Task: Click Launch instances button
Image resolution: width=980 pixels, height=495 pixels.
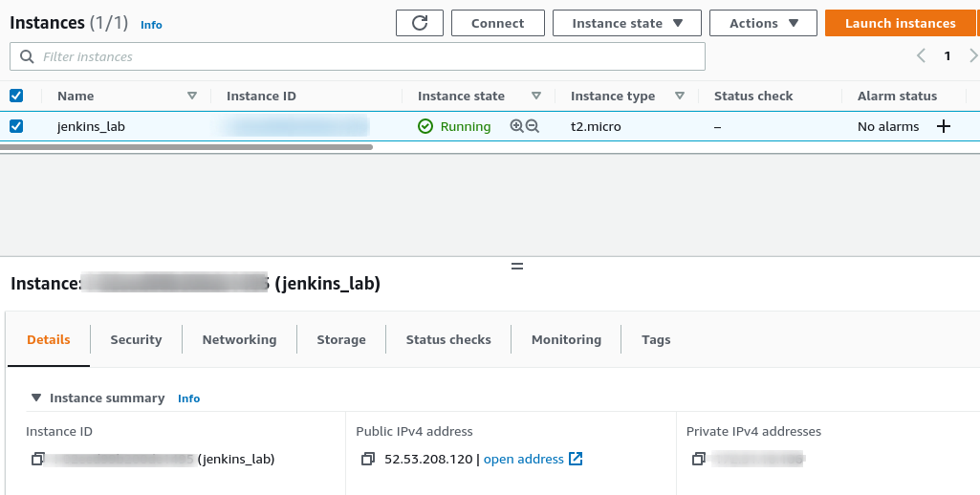Action: (900, 23)
